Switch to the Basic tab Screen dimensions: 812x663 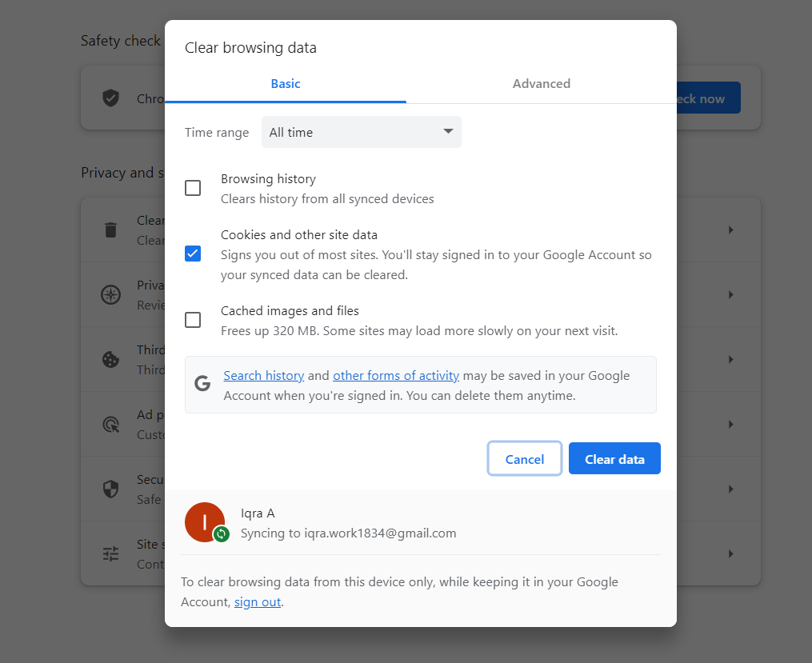[x=286, y=84]
